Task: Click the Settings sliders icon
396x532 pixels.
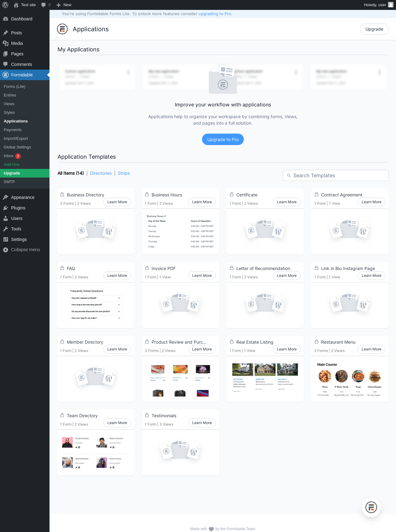Action: [x=6, y=239]
